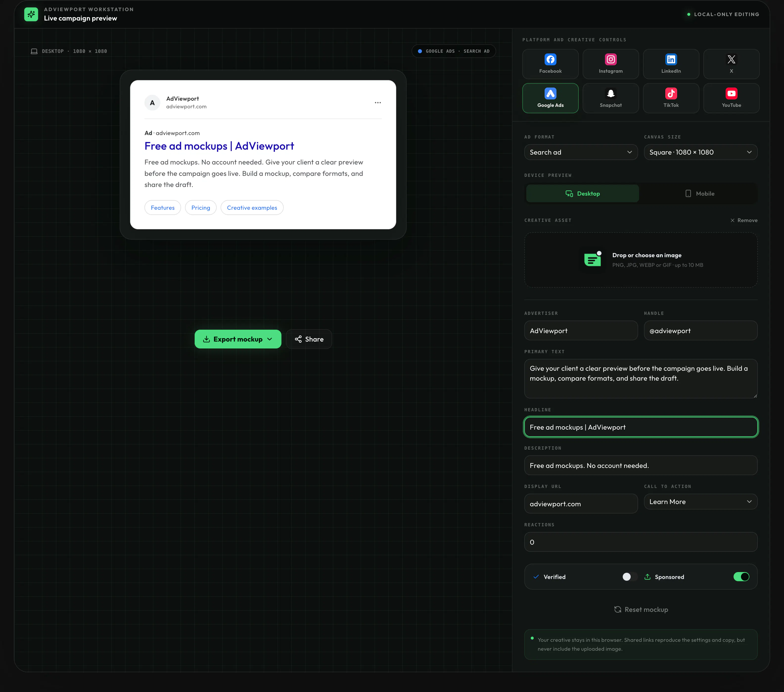
Task: Pick the X platform icon
Action: pyautogui.click(x=731, y=59)
